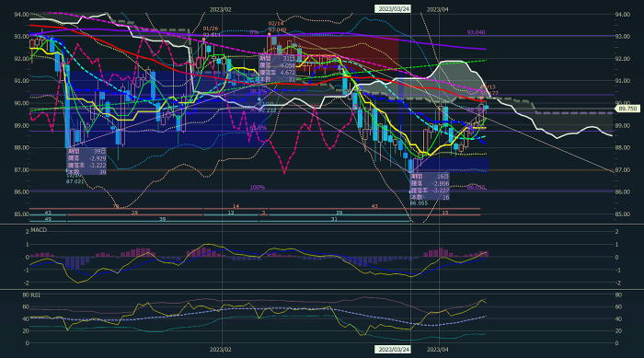Screen dimensions: 644x358
Task: Click the 39 bar-count label on the teal line
Action: coord(162,219)
